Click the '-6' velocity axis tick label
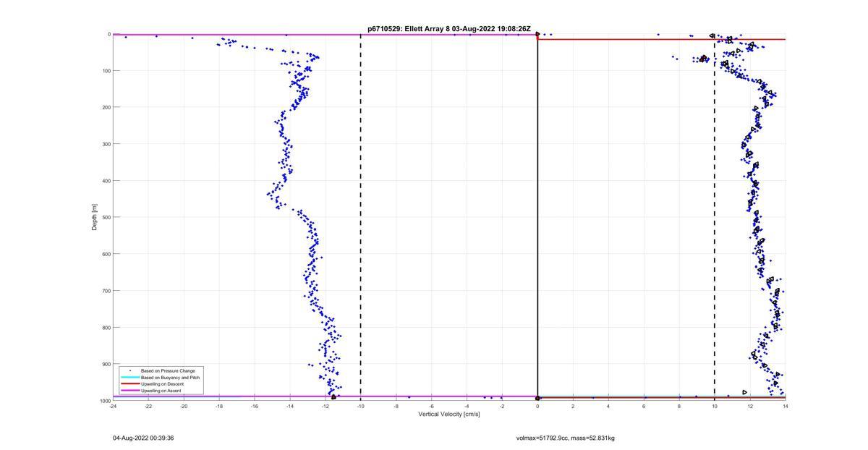The image size is (868, 450). (432, 407)
